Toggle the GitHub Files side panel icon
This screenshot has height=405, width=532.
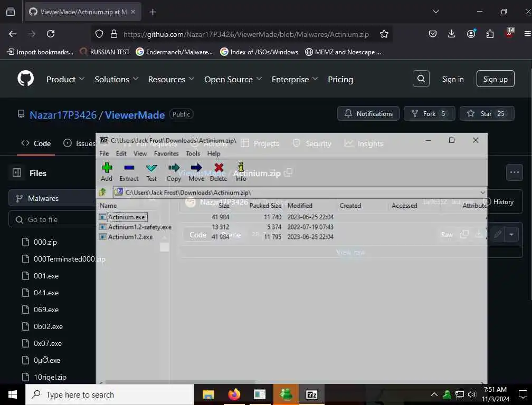17,173
